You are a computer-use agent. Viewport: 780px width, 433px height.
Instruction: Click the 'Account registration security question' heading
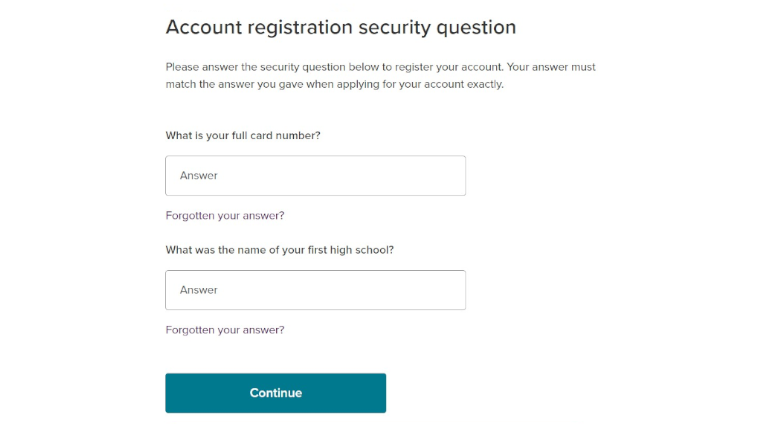coord(341,27)
